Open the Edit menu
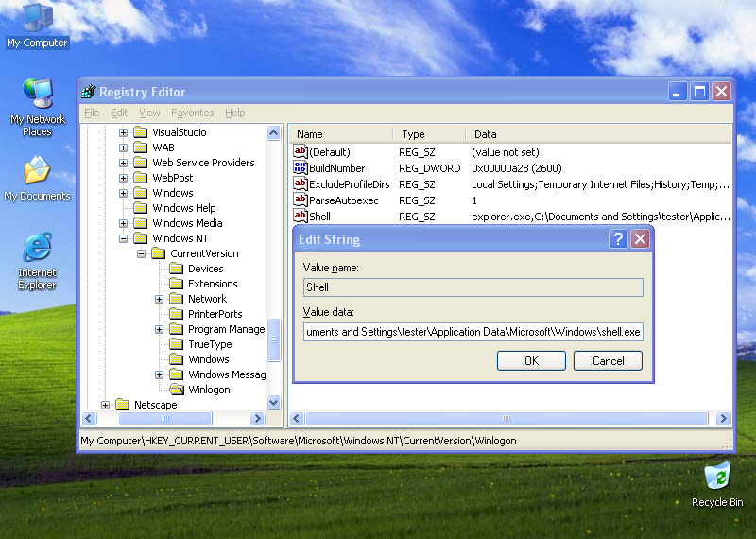Screen dimensions: 756x539 (x=119, y=113)
